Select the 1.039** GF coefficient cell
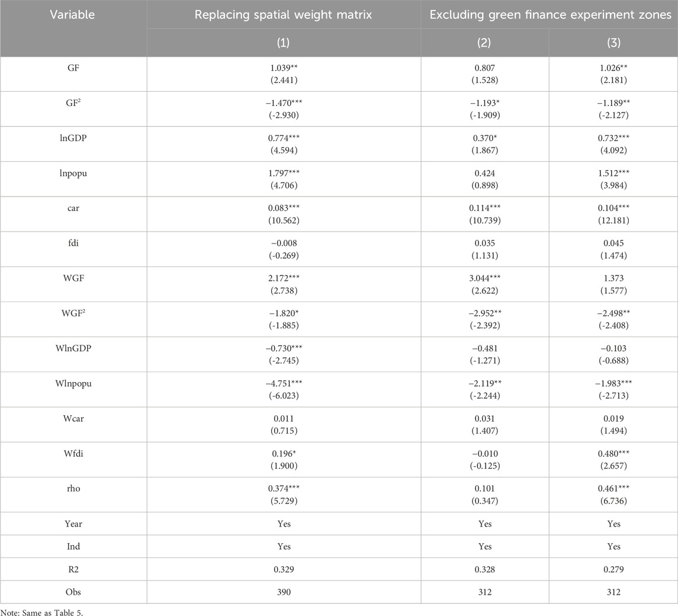The image size is (678, 616). coord(284,68)
